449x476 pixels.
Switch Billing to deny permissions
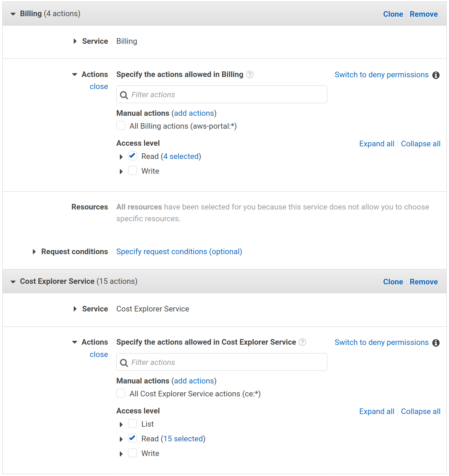click(382, 75)
